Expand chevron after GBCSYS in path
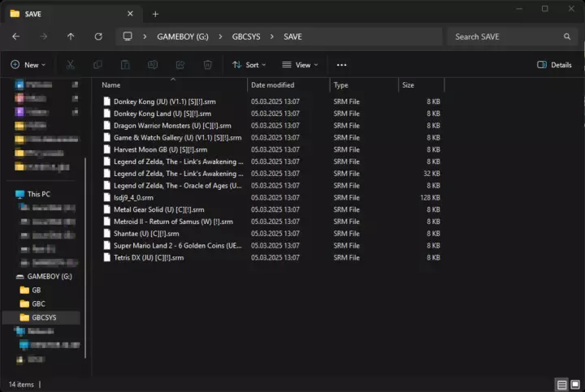Image resolution: width=585 pixels, height=392 pixels. (272, 37)
